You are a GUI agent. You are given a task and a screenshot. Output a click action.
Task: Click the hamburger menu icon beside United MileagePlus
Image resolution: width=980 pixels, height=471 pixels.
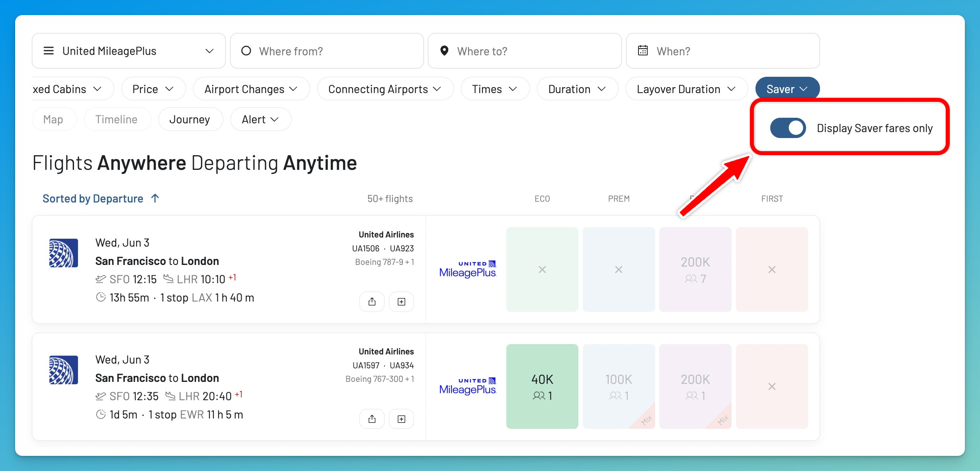pyautogui.click(x=49, y=51)
